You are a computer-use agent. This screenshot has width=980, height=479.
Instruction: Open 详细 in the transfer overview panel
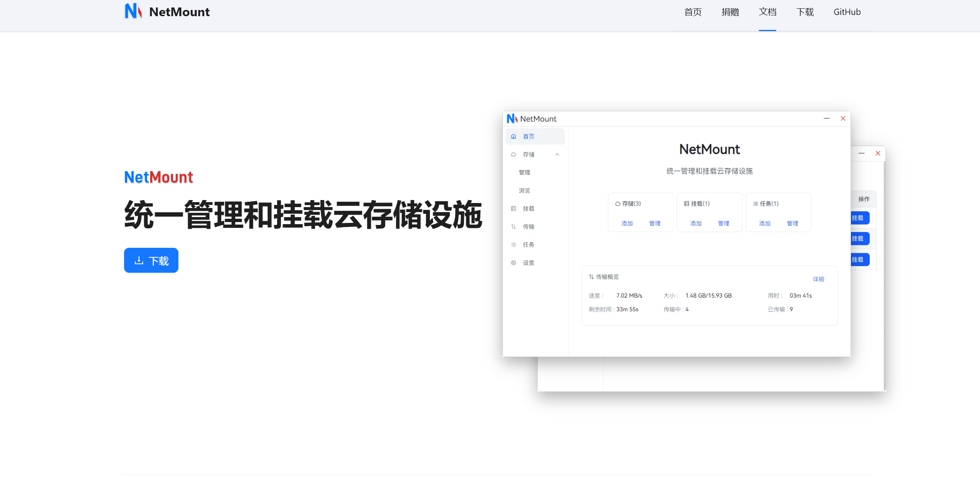(818, 279)
